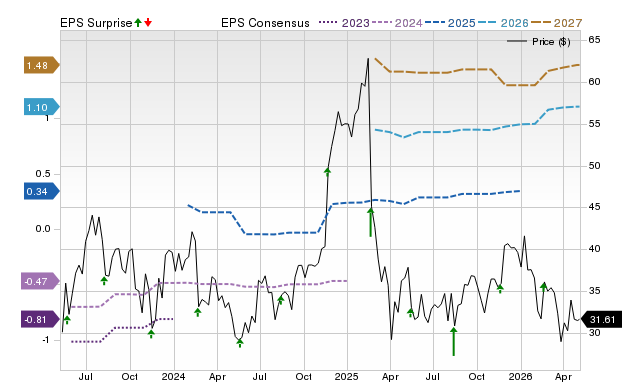Toggle the 2025 consensus legend entry
The height and width of the screenshot is (382, 640).
pos(450,23)
